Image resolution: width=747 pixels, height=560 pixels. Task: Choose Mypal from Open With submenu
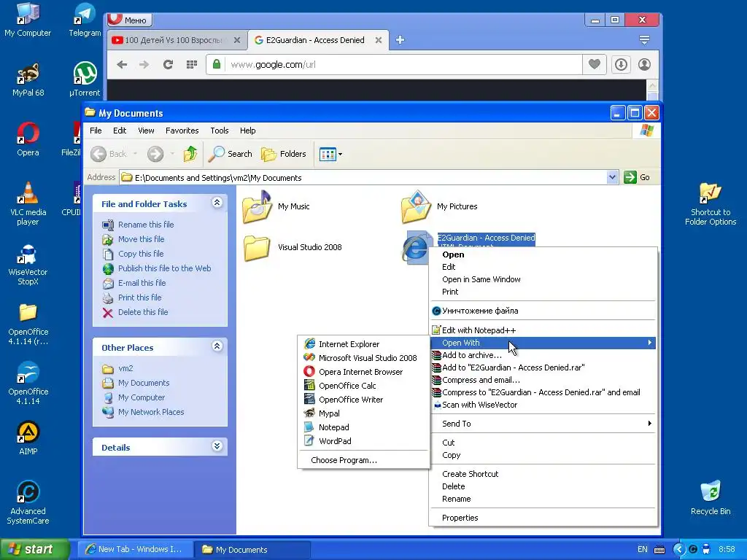[363, 413]
